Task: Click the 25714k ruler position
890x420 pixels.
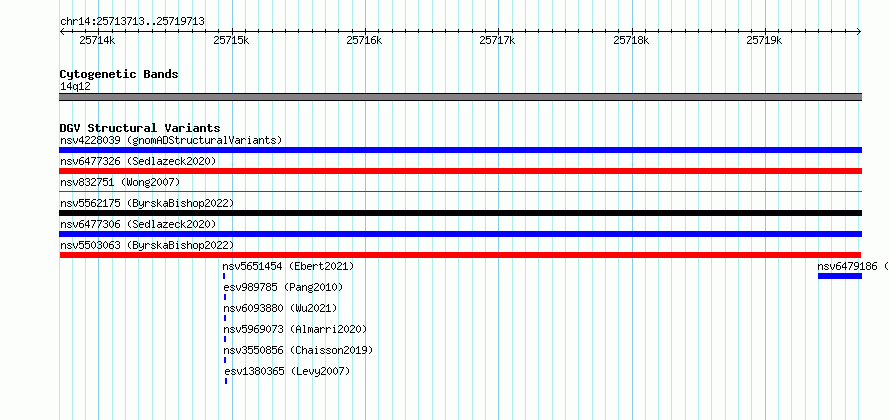Action: point(98,40)
